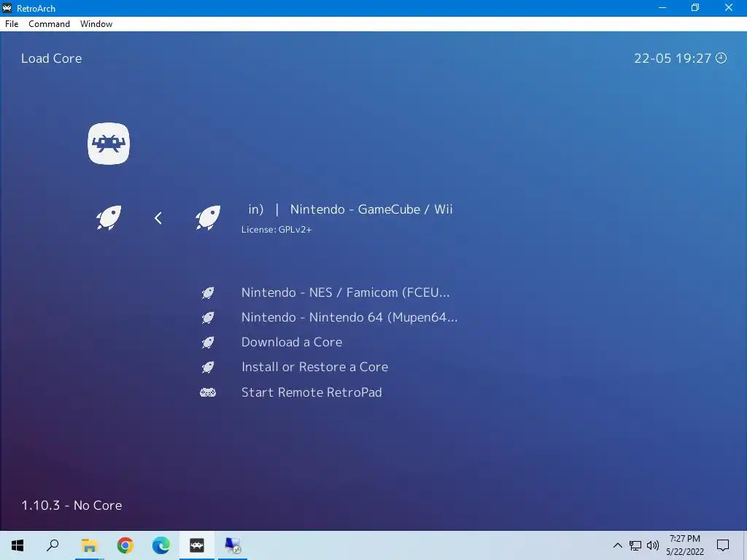Viewport: 747px width, 560px height.
Task: Choose Download a Core
Action: click(x=292, y=342)
